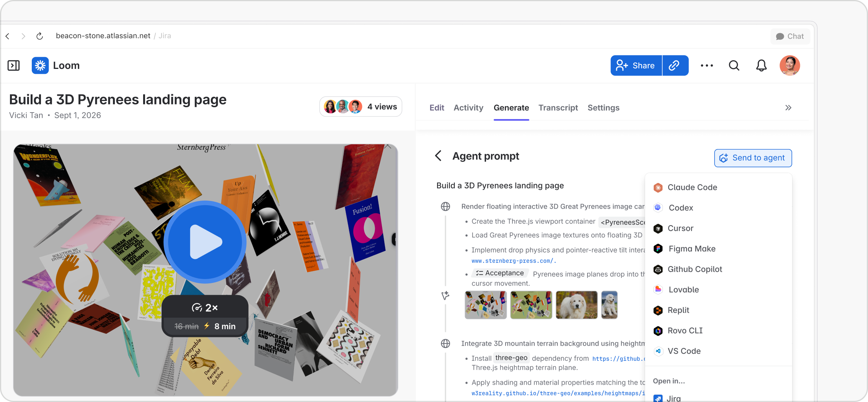Open the Settings tab
This screenshot has width=868, height=402.
click(x=604, y=108)
